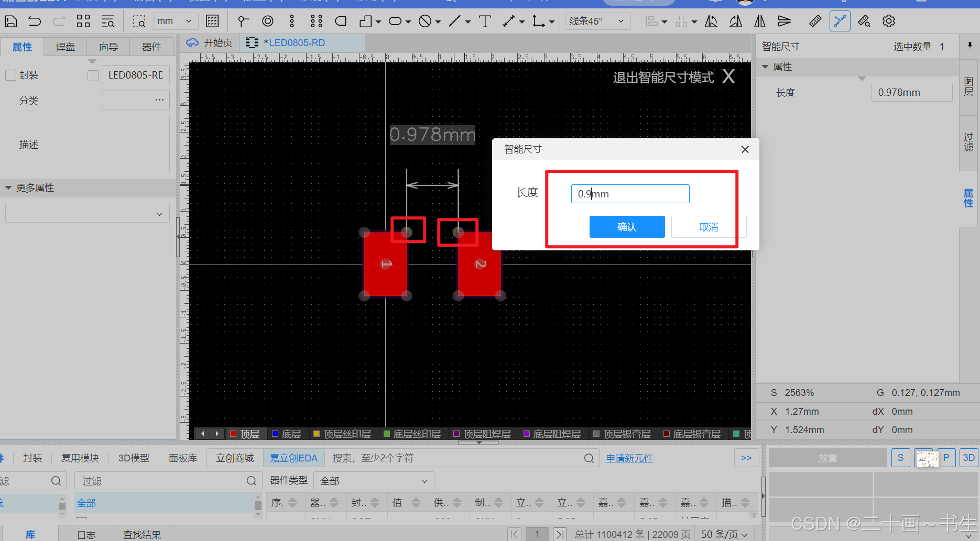This screenshot has width=980, height=541.
Task: Click the ruler inspect dimension icon
Action: [864, 21]
